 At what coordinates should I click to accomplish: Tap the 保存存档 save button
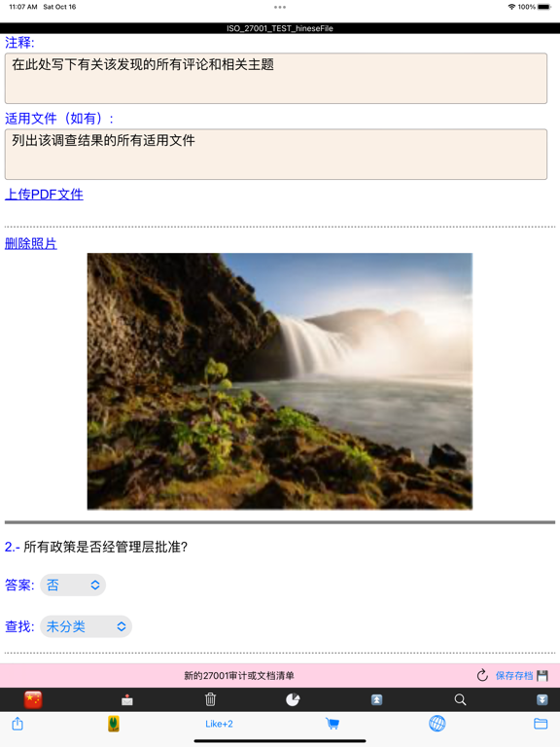521,676
